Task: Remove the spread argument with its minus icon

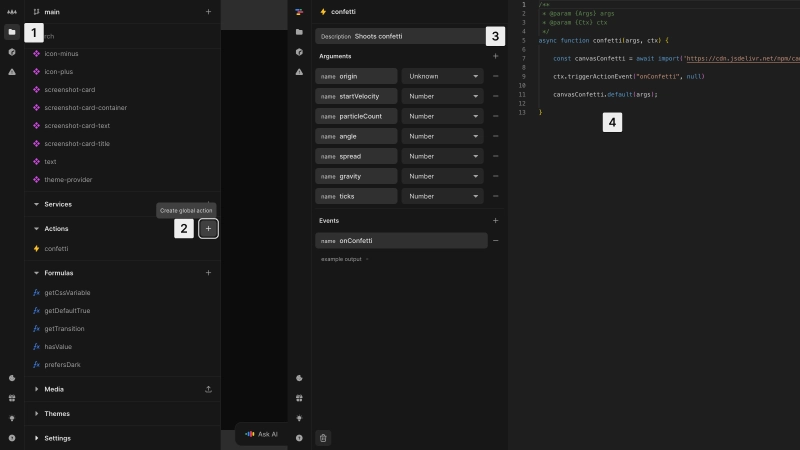Action: tap(495, 156)
